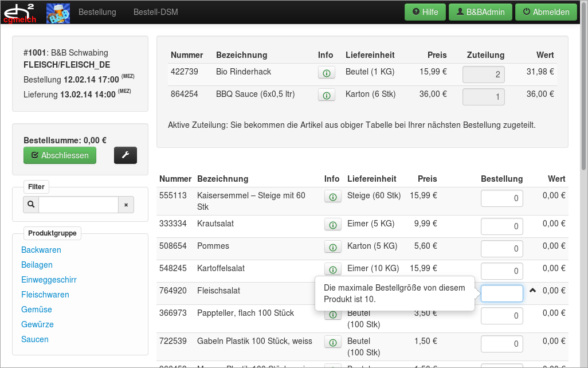588x368 pixels.
Task: Open B&BAdmin user button
Action: pos(480,12)
